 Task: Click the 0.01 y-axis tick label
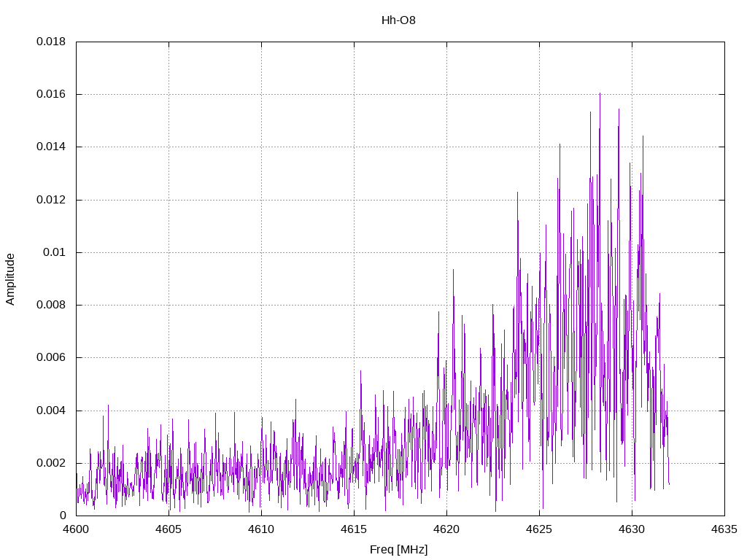[54, 252]
